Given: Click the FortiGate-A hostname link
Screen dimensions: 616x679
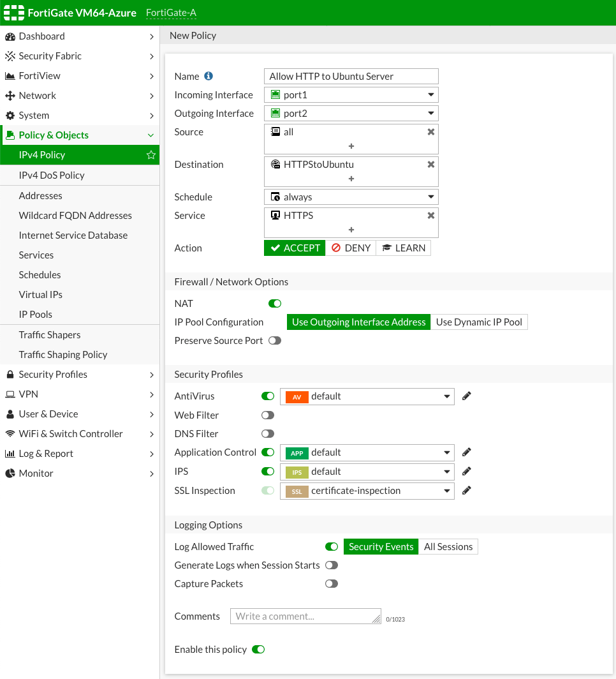Looking at the screenshot, I should (x=171, y=13).
